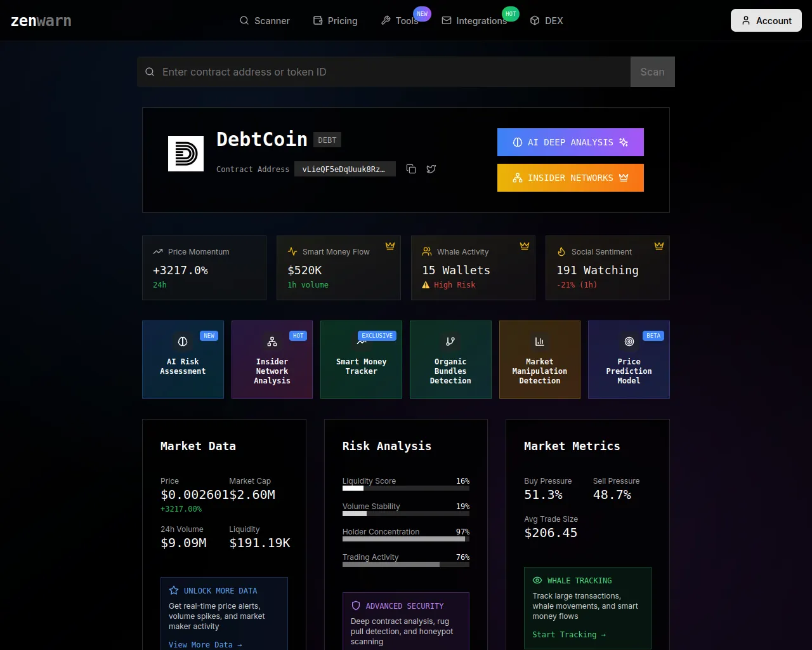The height and width of the screenshot is (650, 812).
Task: Click the crown icon on Whale Activity
Action: [x=525, y=246]
